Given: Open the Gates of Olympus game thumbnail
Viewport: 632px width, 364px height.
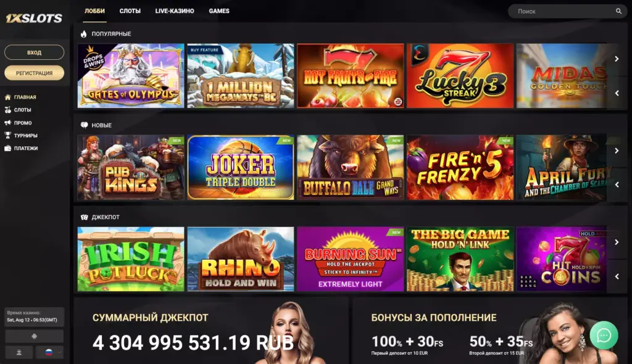Looking at the screenshot, I should coord(131,76).
